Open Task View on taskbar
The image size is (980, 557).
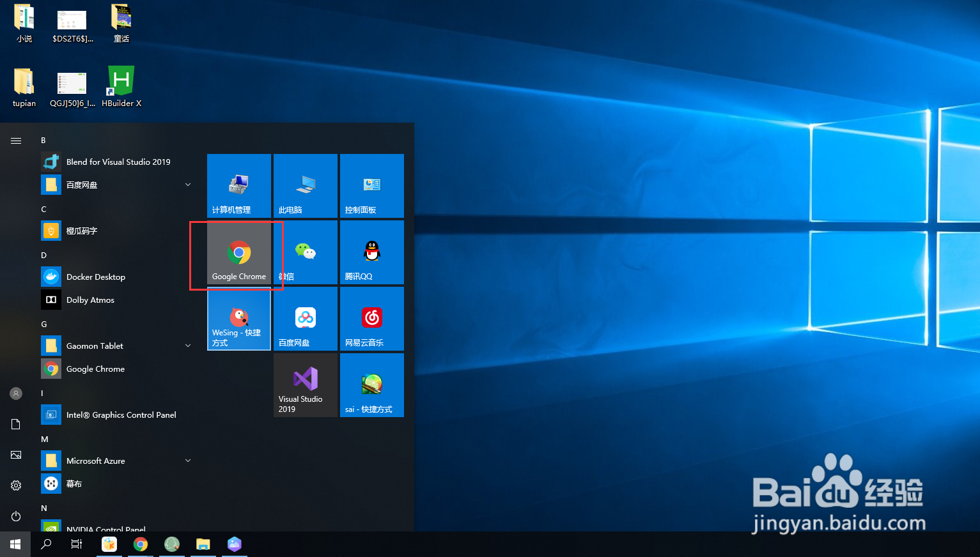[77, 544]
